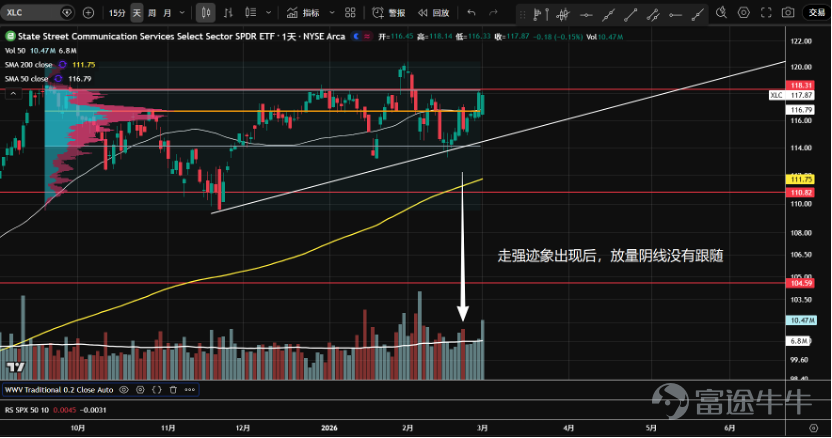
Task: Switch to the 15分 timeframe
Action: 117,13
